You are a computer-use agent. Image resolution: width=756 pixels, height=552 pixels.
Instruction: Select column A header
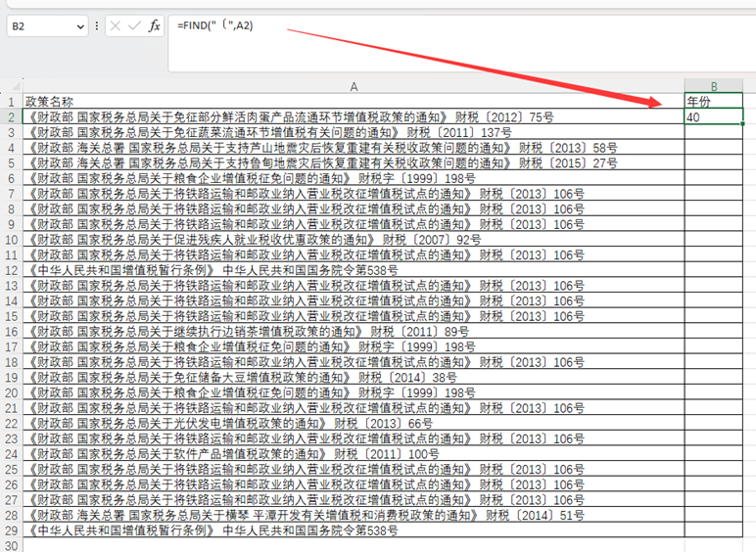tap(354, 86)
